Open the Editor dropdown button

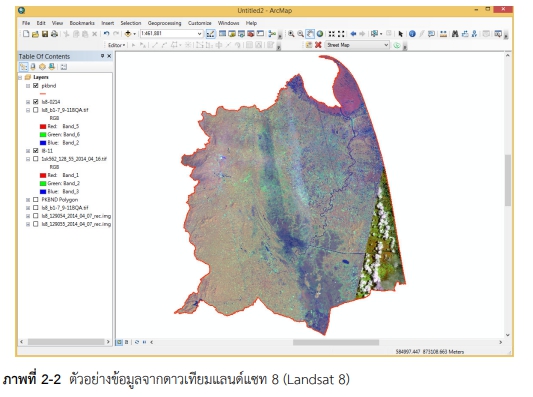click(116, 45)
